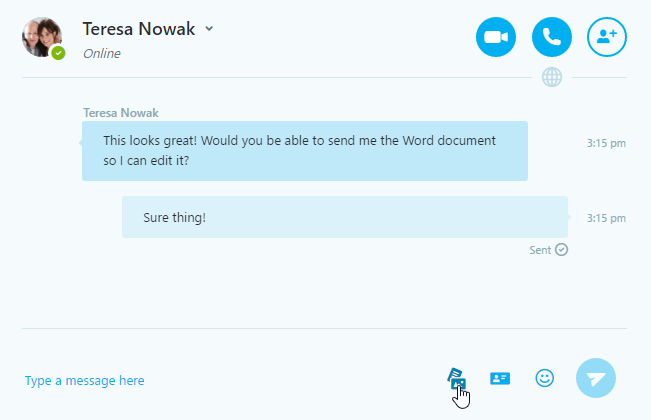Select the 'Sure thing!' message bubble
The image size is (651, 420).
pyautogui.click(x=345, y=217)
